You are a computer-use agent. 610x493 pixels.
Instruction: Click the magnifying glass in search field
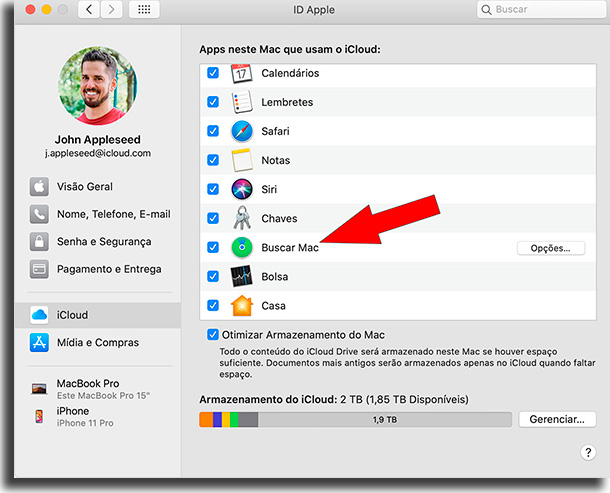486,10
